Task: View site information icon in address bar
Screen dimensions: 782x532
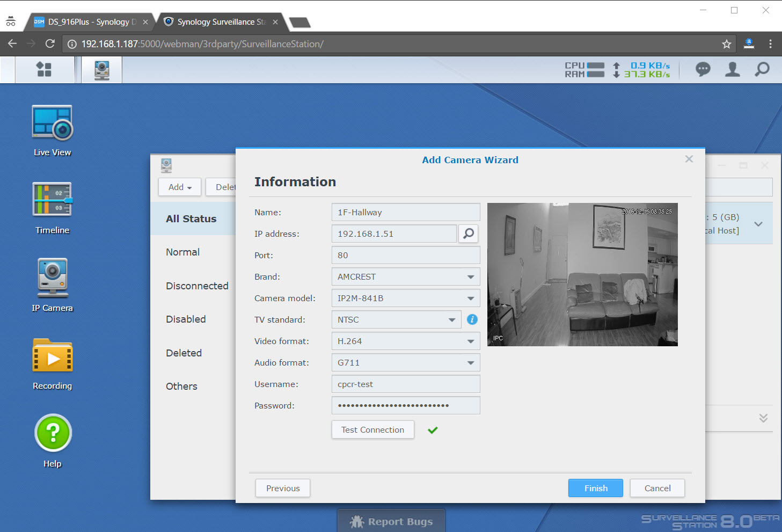Action: tap(72, 44)
